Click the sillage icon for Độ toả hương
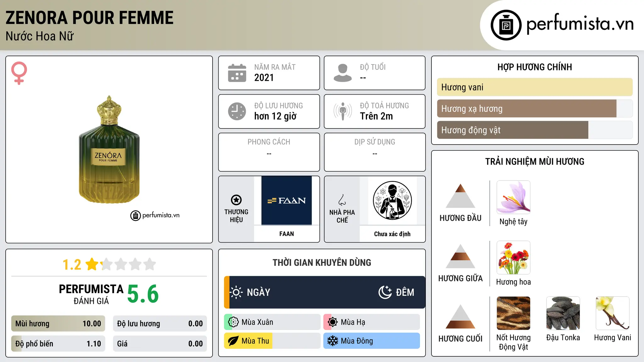This screenshot has width=644, height=362. point(343,111)
